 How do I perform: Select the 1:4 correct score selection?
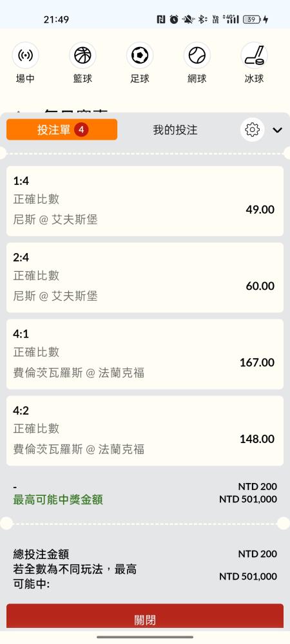(145, 201)
